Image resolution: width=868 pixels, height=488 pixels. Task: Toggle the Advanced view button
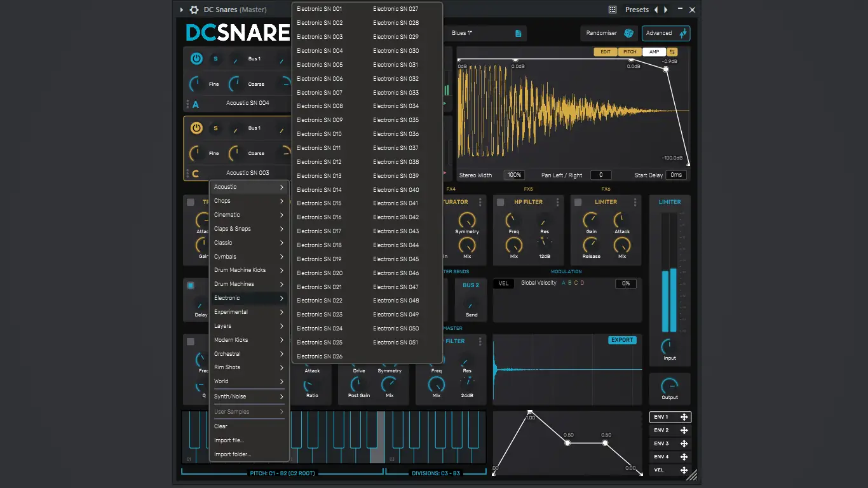coord(666,33)
